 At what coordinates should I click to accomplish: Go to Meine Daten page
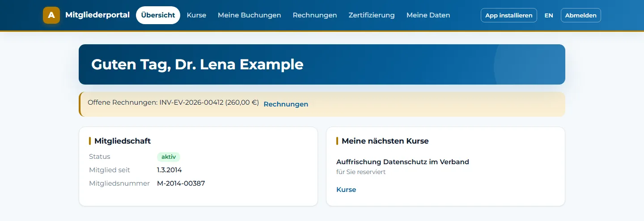[x=428, y=15]
